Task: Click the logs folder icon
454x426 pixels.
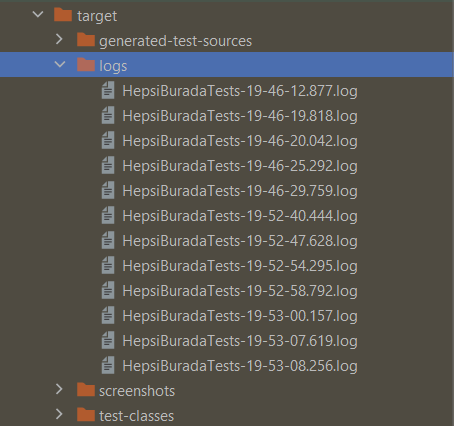Action: [x=86, y=65]
